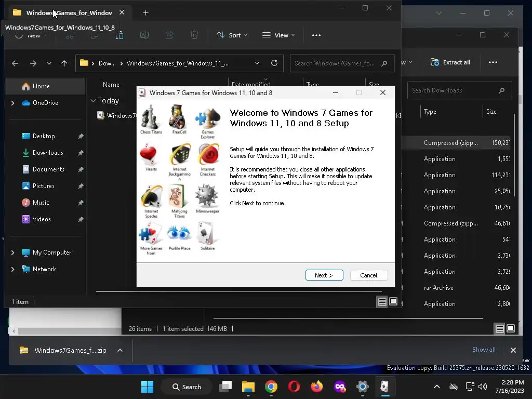The height and width of the screenshot is (399, 532).
Task: Click the FreeCell game icon
Action: point(178,117)
